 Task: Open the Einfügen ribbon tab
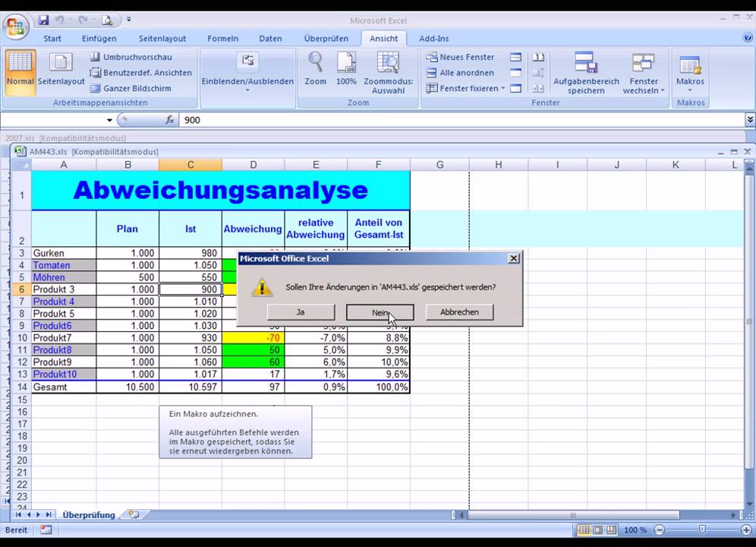coord(99,39)
